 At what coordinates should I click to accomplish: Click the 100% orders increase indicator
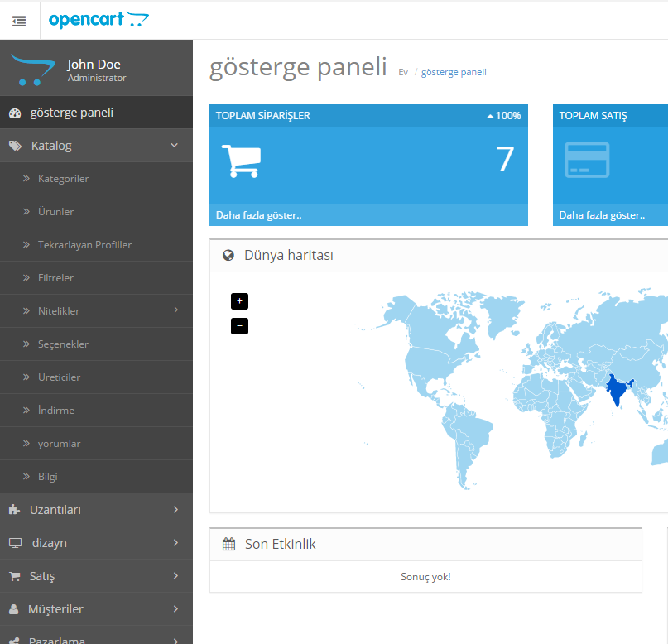tap(504, 115)
